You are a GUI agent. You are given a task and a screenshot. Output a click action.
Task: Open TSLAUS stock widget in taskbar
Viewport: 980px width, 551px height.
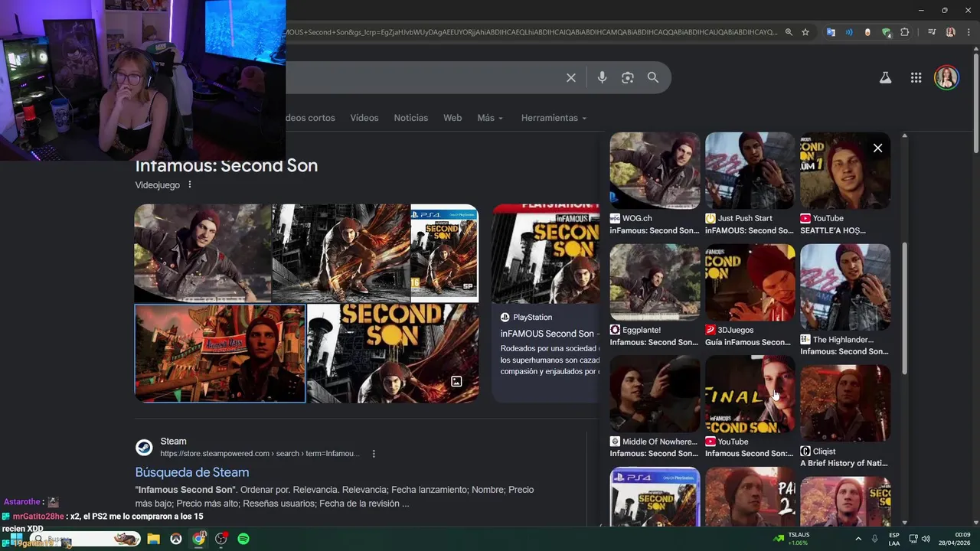[x=791, y=539]
